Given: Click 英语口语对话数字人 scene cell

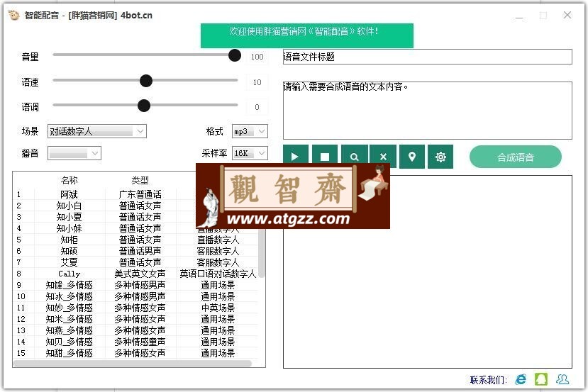Looking at the screenshot, I should tap(218, 274).
